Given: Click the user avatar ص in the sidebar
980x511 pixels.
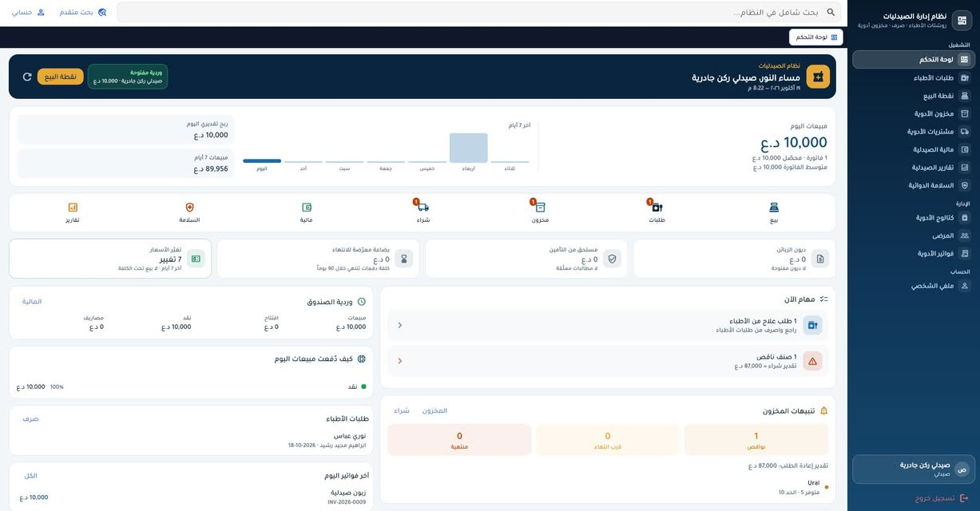Looking at the screenshot, I should click(x=962, y=469).
